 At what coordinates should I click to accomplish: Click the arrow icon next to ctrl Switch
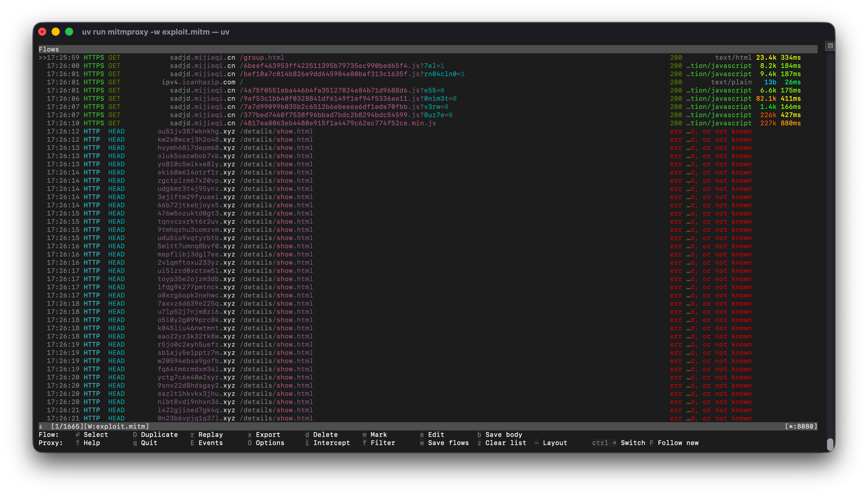pyautogui.click(x=614, y=443)
